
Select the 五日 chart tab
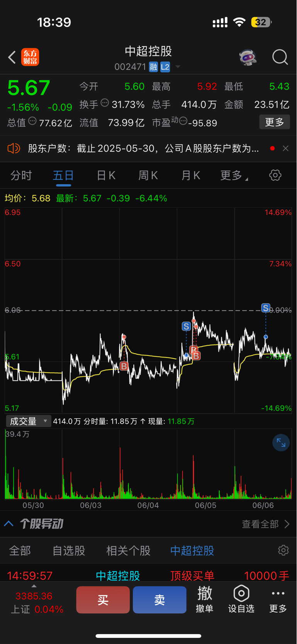pyautogui.click(x=63, y=176)
